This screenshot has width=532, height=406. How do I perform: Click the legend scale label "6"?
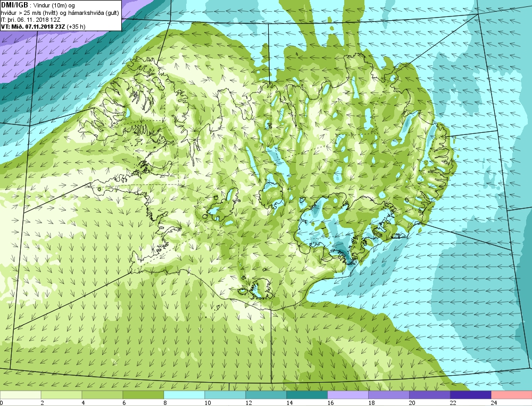click(124, 403)
